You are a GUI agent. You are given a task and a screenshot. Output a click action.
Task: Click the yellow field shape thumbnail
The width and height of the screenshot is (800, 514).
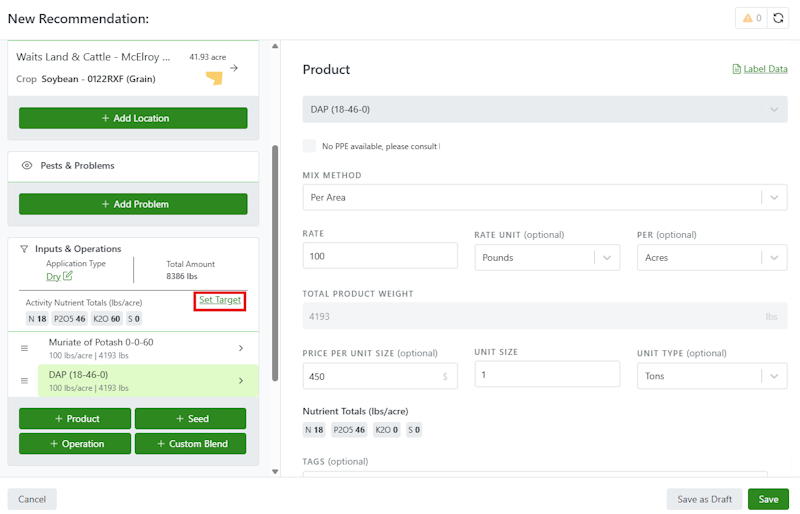pyautogui.click(x=213, y=77)
